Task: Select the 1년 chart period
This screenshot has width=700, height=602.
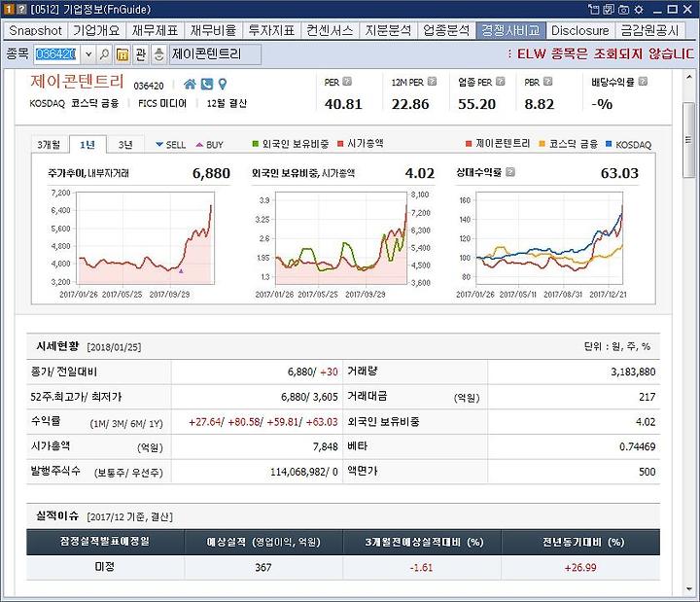Action: click(x=87, y=145)
